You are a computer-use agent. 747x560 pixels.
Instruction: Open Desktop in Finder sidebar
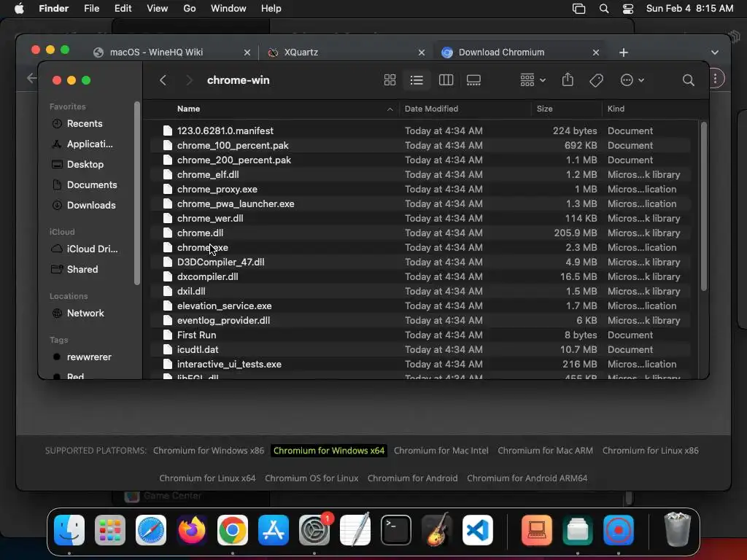click(x=85, y=164)
